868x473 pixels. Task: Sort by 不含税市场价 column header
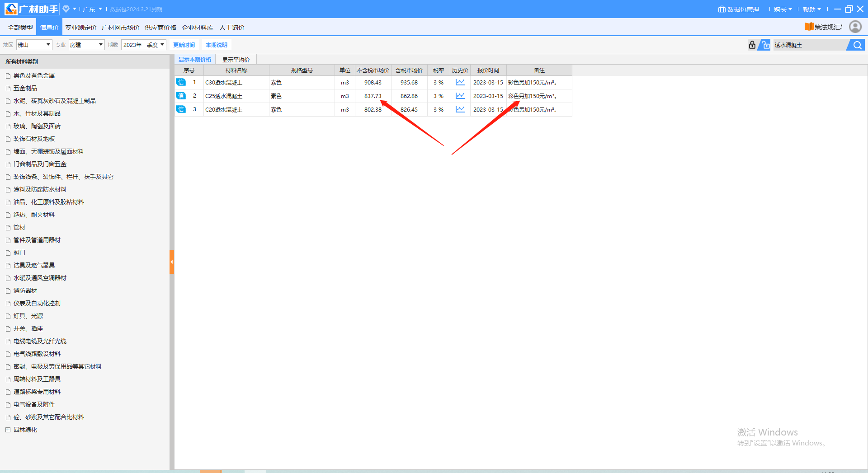(373, 70)
